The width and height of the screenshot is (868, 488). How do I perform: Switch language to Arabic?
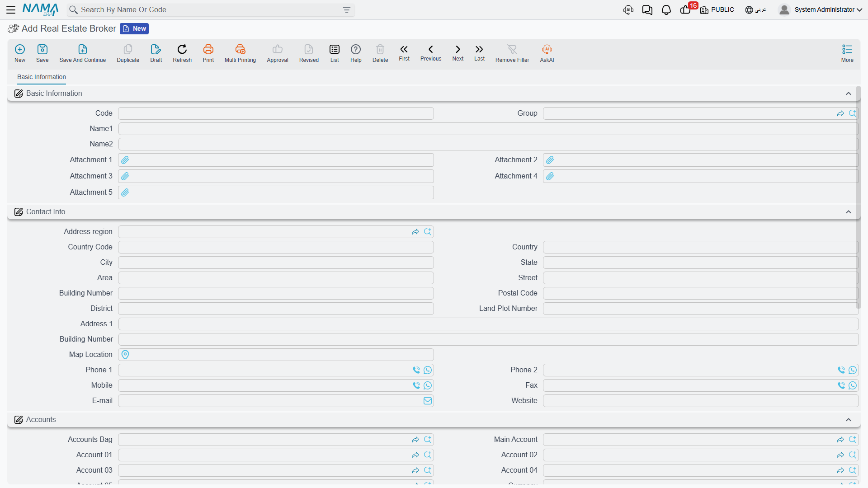tap(755, 9)
